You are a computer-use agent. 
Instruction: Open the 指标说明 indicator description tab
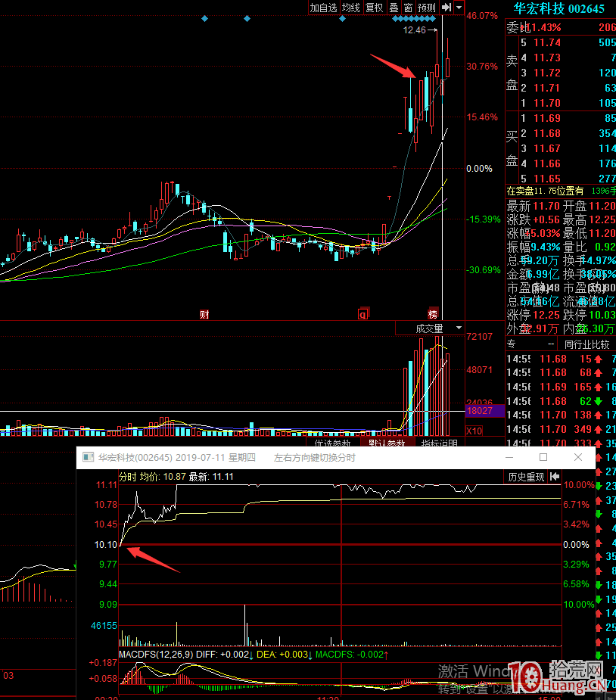click(x=439, y=443)
